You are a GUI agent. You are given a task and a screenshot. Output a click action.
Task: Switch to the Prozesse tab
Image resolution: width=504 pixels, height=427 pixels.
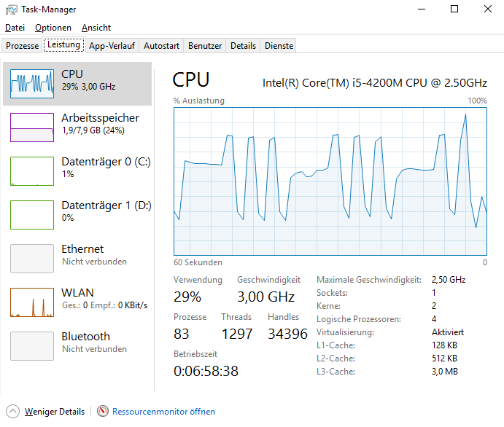[x=22, y=46]
